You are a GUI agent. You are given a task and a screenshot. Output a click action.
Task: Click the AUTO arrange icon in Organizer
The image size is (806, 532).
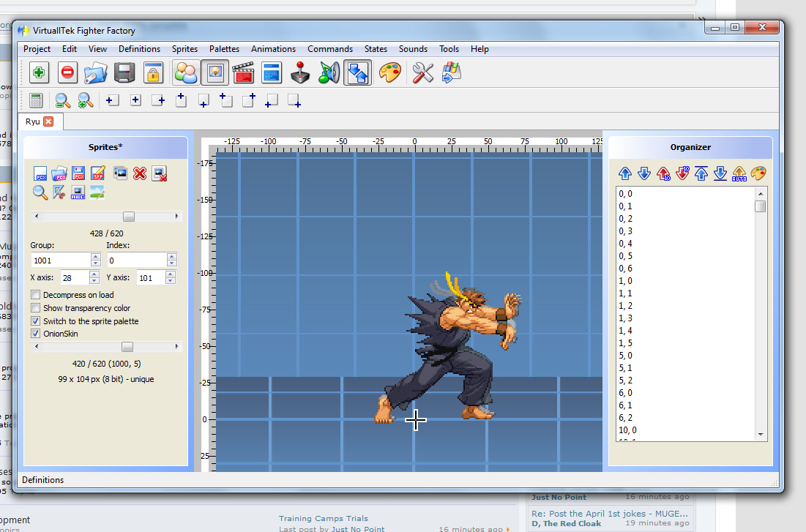pos(739,173)
